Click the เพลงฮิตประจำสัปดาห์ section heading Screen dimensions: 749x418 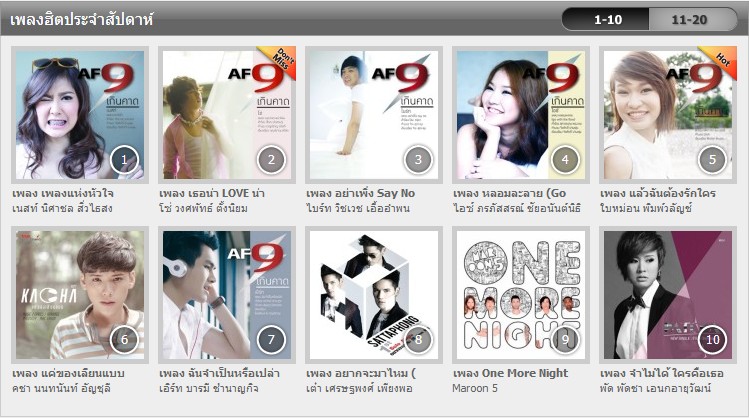(81, 20)
